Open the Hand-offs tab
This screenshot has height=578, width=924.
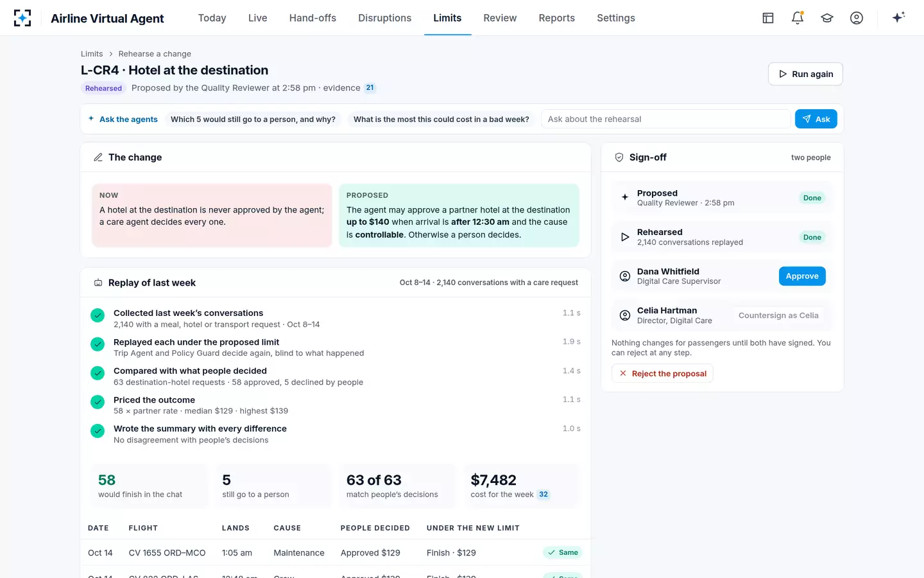pyautogui.click(x=312, y=18)
